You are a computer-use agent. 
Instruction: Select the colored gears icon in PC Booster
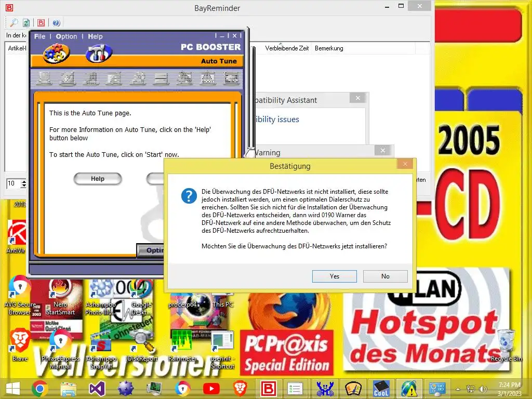tap(56, 54)
